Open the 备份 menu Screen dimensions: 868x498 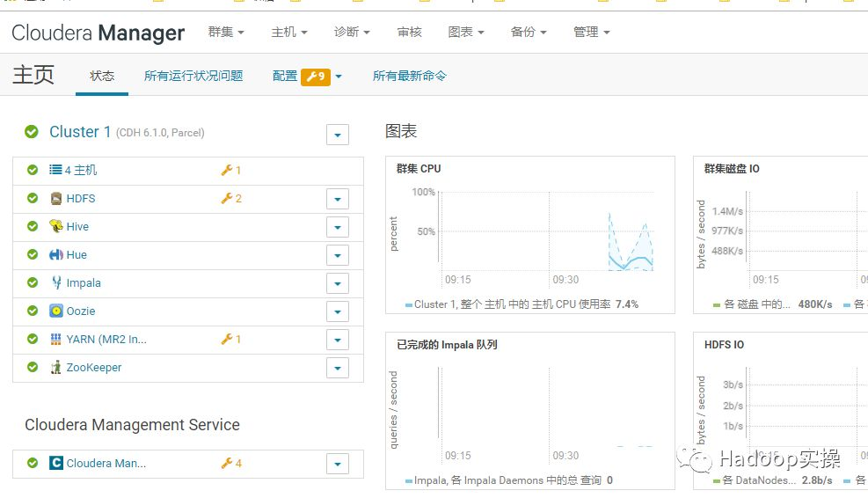coord(529,33)
